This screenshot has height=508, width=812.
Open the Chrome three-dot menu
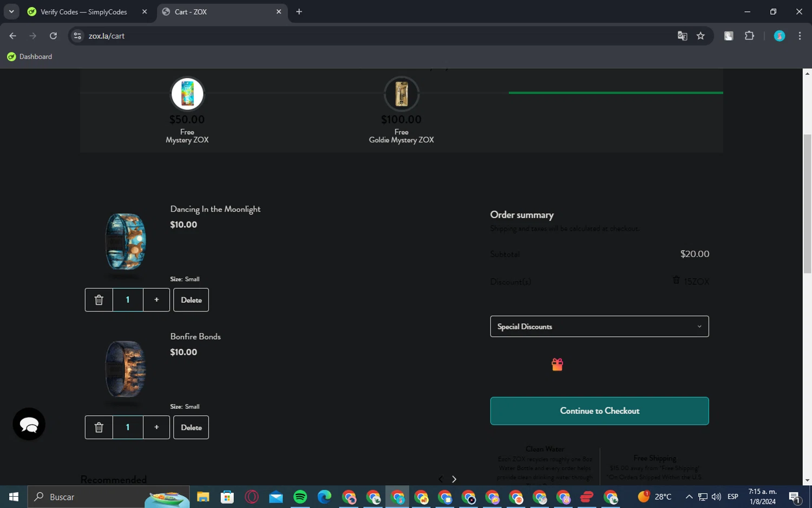click(800, 36)
